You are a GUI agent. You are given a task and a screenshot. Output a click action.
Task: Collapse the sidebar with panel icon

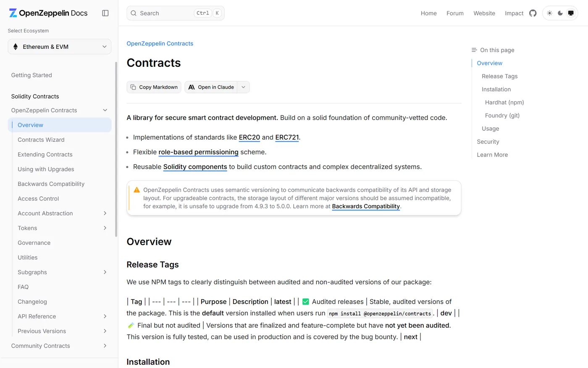[105, 13]
